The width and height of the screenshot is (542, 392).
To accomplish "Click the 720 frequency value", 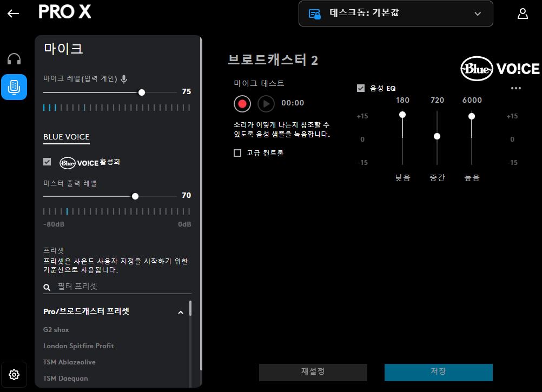I will click(437, 100).
